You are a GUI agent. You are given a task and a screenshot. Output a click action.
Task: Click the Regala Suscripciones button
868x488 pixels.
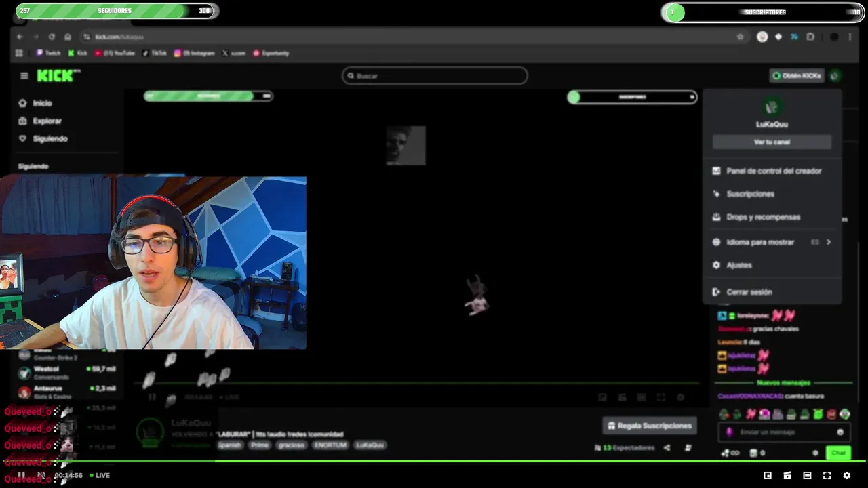pos(650,426)
